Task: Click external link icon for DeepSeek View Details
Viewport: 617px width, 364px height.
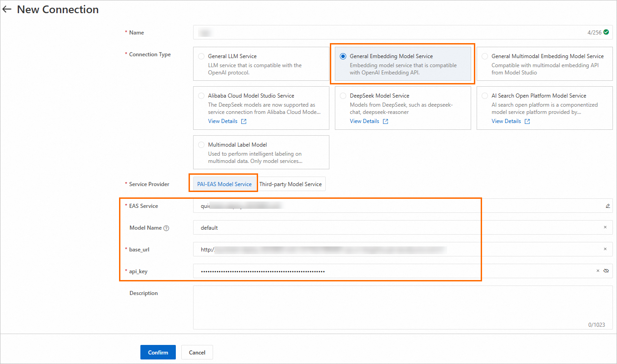Action: point(385,122)
